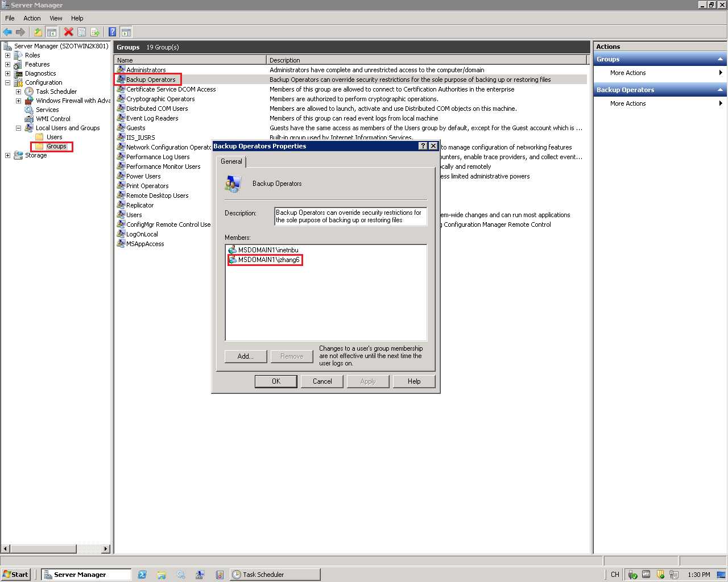Open the Windows Start menu
The image size is (728, 582).
coord(16,575)
